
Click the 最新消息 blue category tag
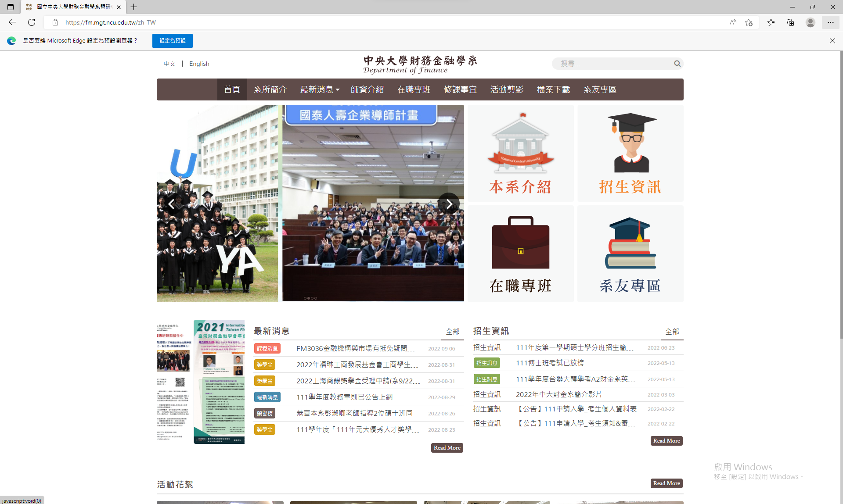point(267,397)
